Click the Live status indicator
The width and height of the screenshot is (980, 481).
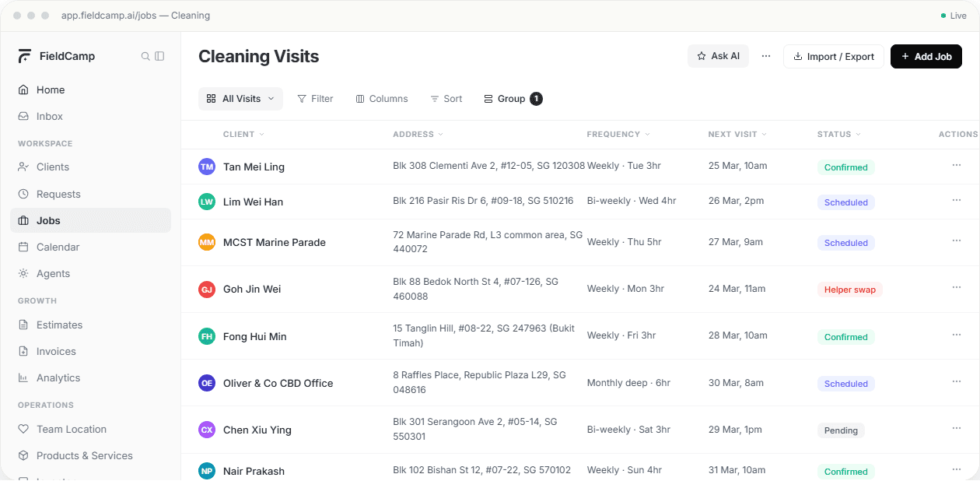[x=954, y=16]
